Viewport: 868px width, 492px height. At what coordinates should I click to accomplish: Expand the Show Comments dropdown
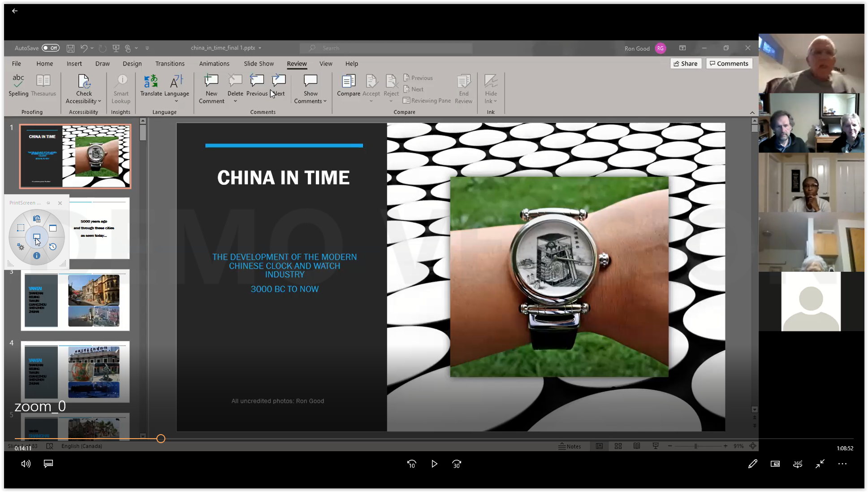click(325, 101)
